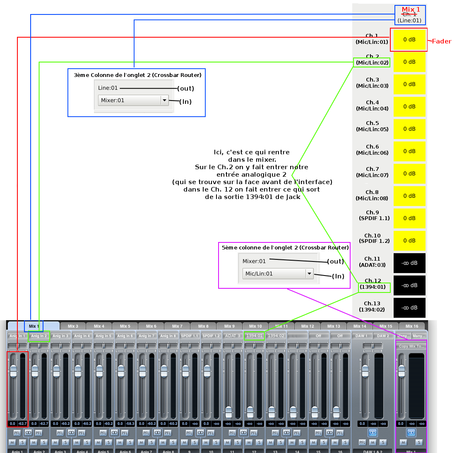Toggle stereo link on DAW 1 & 2 strip
The width and height of the screenshot is (476, 453).
point(373,433)
